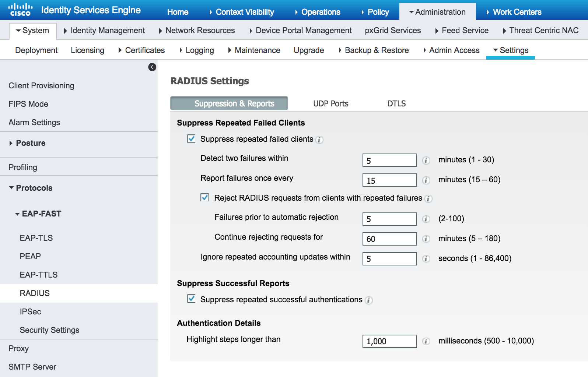Screen dimensions: 588x377
Task: Open Upgrade page
Action: [x=309, y=50]
